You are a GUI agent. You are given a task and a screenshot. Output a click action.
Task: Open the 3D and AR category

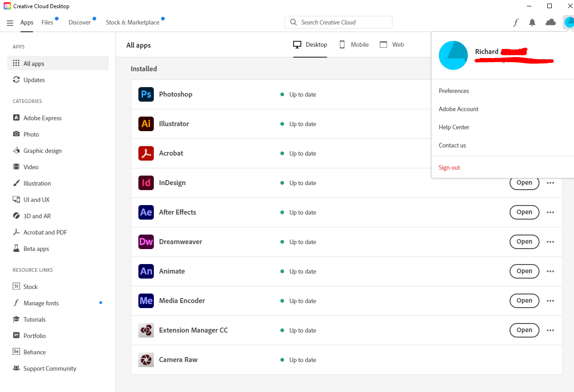click(x=58, y=216)
